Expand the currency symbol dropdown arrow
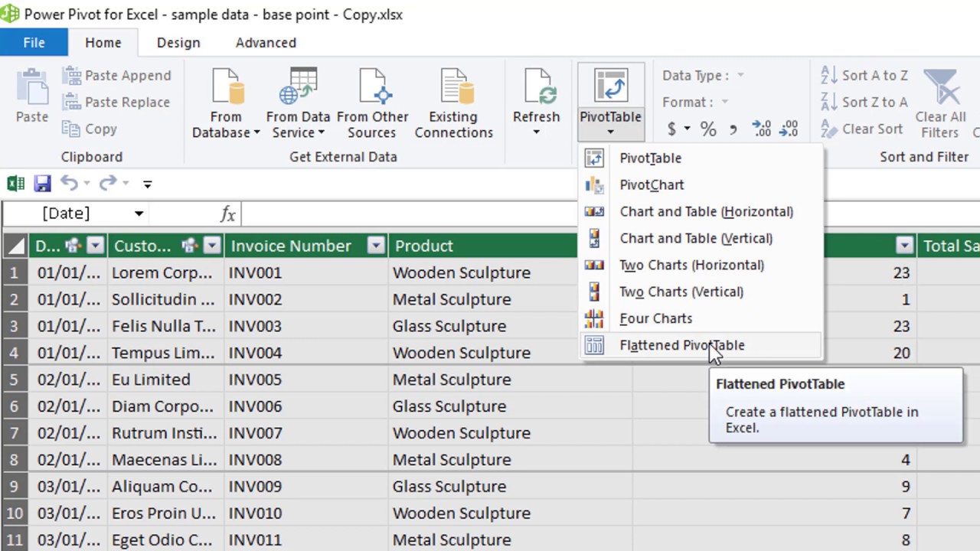980x551 pixels. coord(687,129)
